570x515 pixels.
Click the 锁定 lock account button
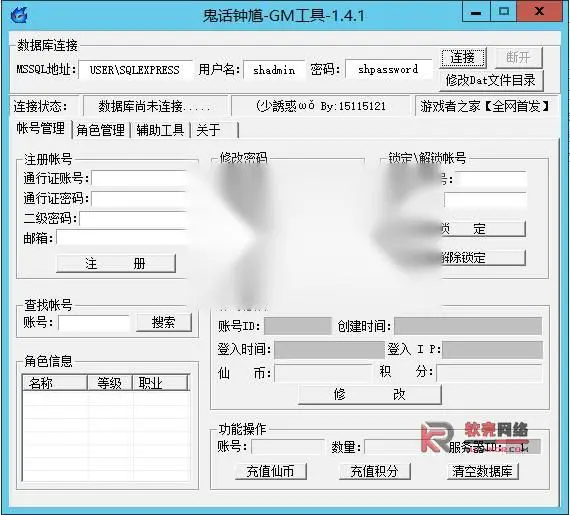pyautogui.click(x=483, y=229)
